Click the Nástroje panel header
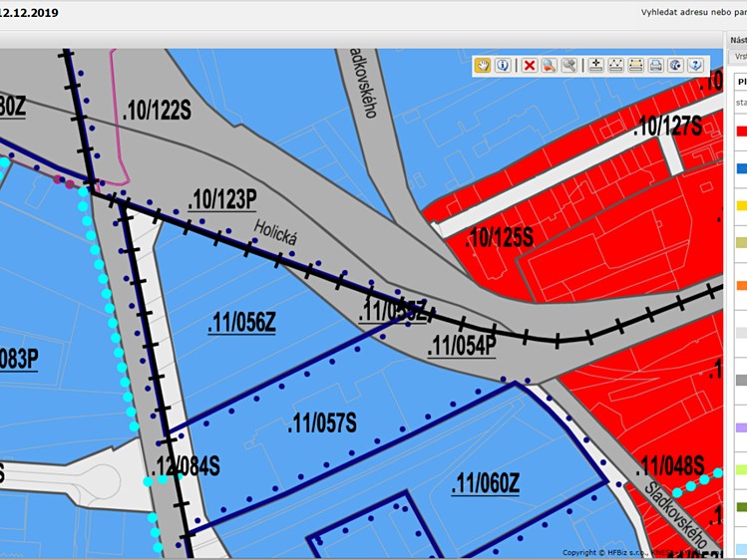Viewport: 747px width, 560px height. (x=738, y=41)
